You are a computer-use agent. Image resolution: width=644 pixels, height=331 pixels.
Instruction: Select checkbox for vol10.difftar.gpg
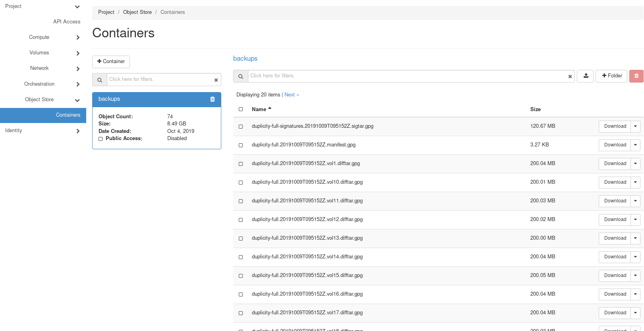pyautogui.click(x=241, y=183)
